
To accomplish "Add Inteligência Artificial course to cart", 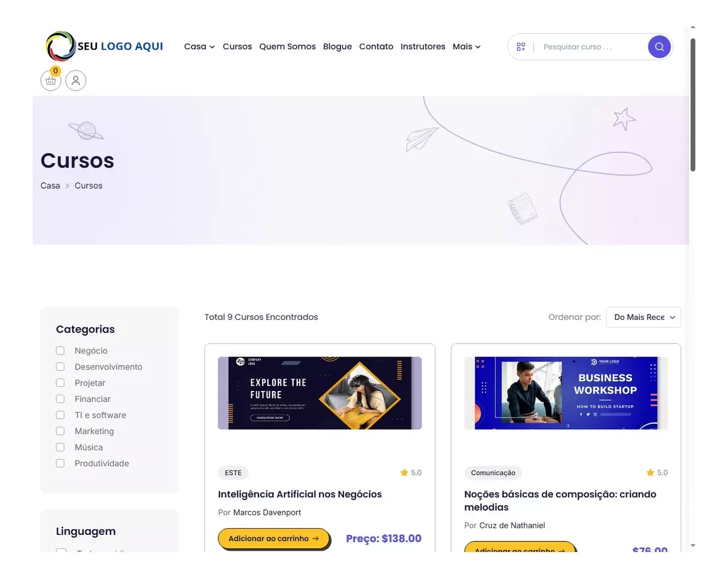I will coord(274,539).
